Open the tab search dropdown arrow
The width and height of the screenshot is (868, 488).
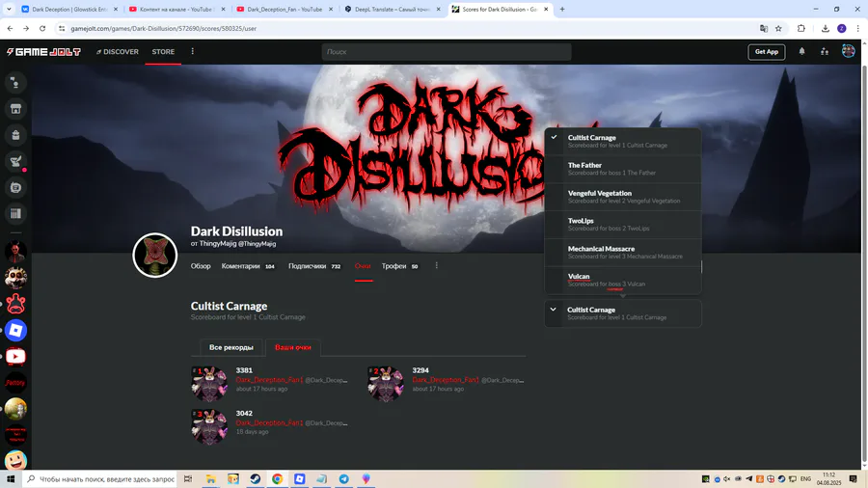(x=9, y=10)
